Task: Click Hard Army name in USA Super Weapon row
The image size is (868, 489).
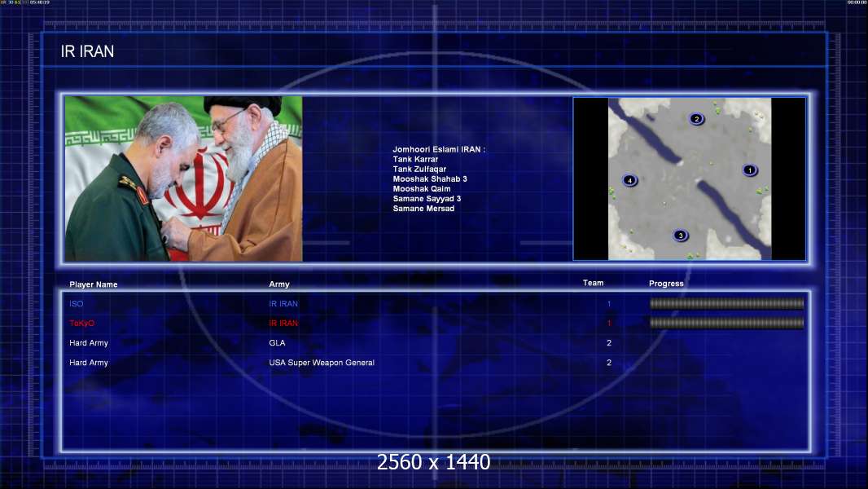Action: coord(89,362)
